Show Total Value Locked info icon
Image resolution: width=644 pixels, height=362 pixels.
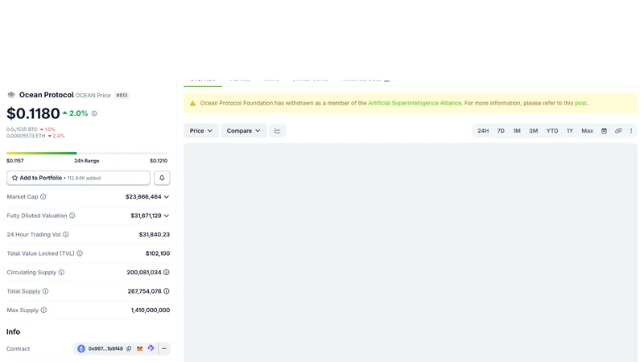click(x=80, y=253)
